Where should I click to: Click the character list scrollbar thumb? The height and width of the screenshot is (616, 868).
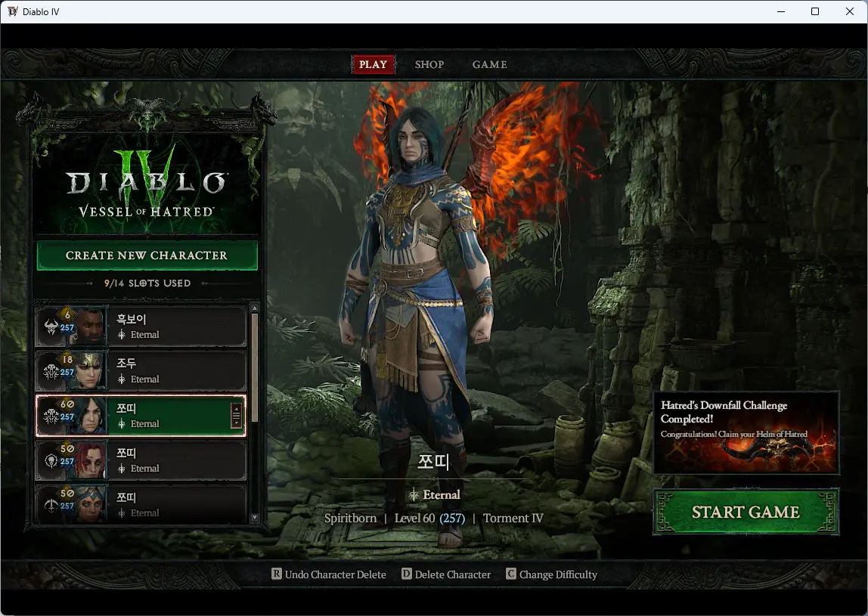(255, 367)
